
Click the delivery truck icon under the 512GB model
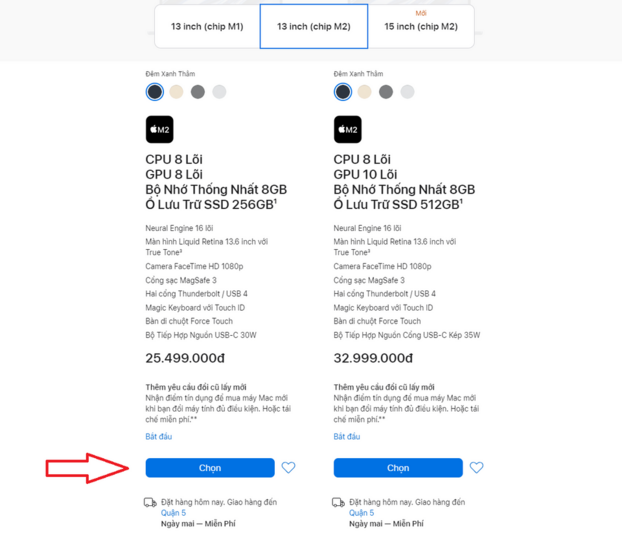[x=338, y=502]
